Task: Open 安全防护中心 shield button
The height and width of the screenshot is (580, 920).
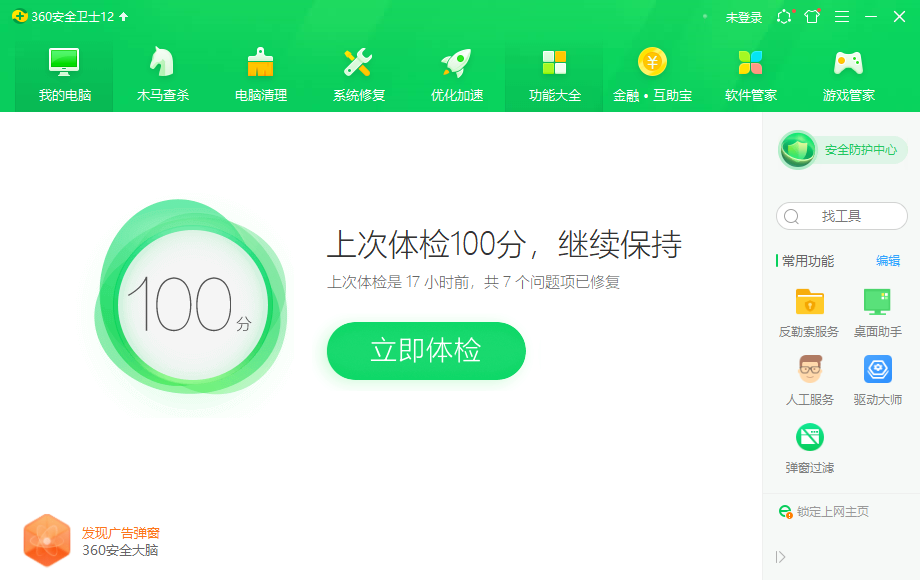Action: [x=843, y=150]
